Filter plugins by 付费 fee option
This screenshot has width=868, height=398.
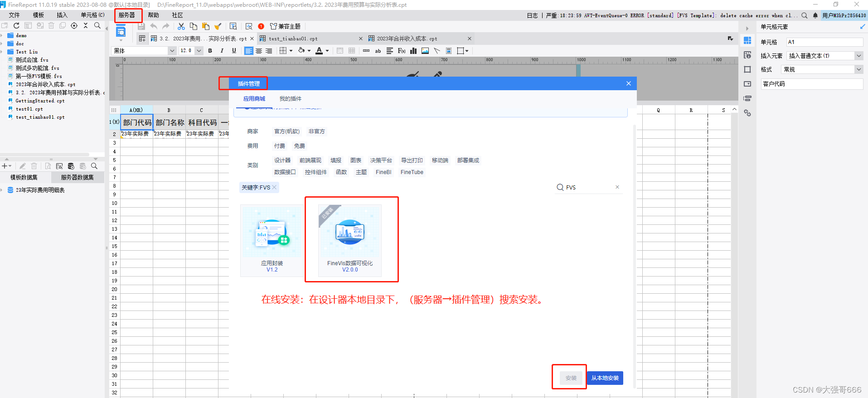[280, 146]
